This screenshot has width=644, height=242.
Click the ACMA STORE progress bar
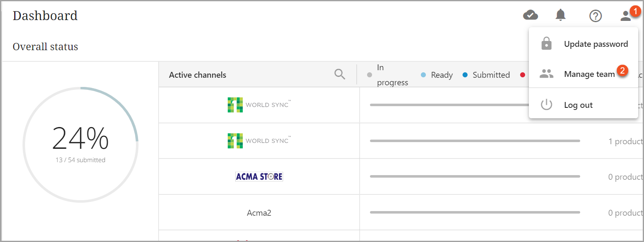click(475, 176)
